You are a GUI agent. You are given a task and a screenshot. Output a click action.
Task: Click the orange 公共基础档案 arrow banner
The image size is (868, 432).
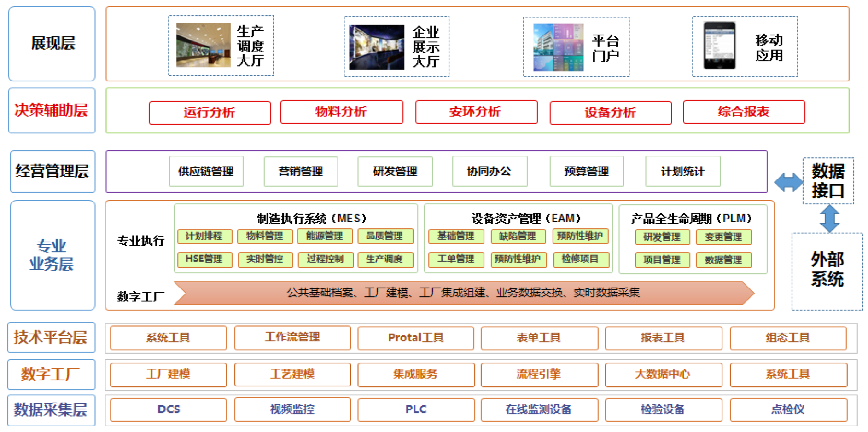464,293
